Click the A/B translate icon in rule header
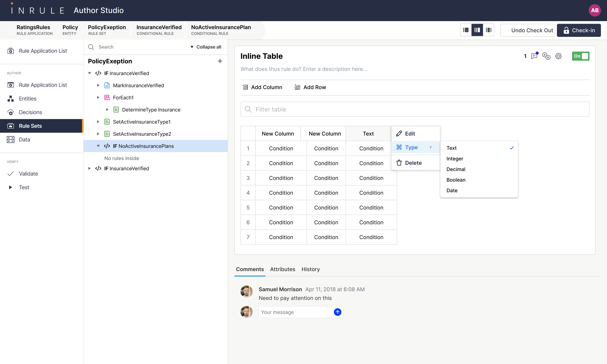 (546, 56)
